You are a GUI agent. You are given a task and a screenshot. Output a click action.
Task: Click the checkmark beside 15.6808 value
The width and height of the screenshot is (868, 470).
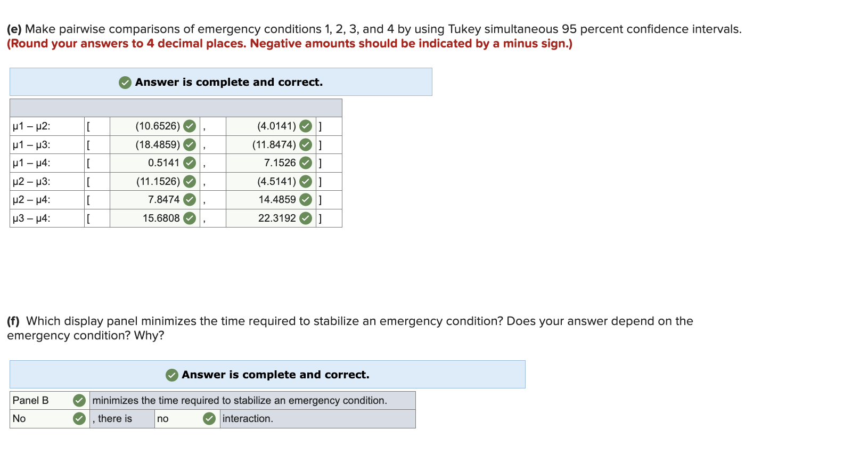[190, 218]
